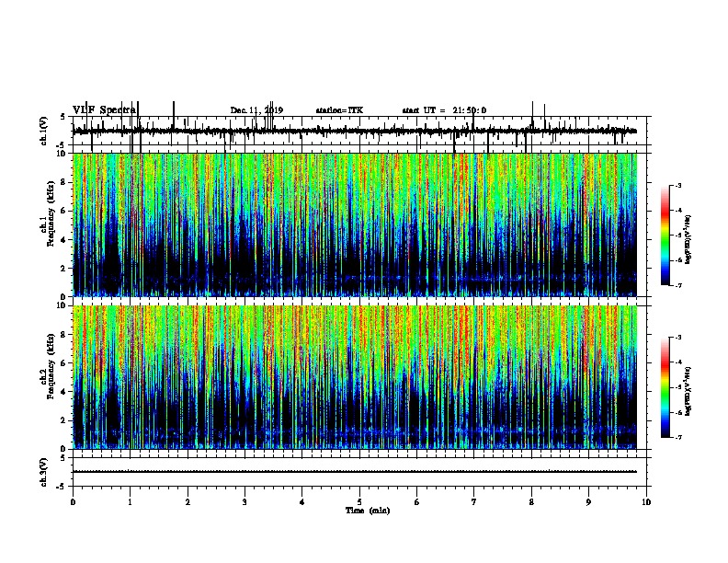
Task: Click the ch.2 "Frequency (kHz)" axis label
Action: coord(51,366)
